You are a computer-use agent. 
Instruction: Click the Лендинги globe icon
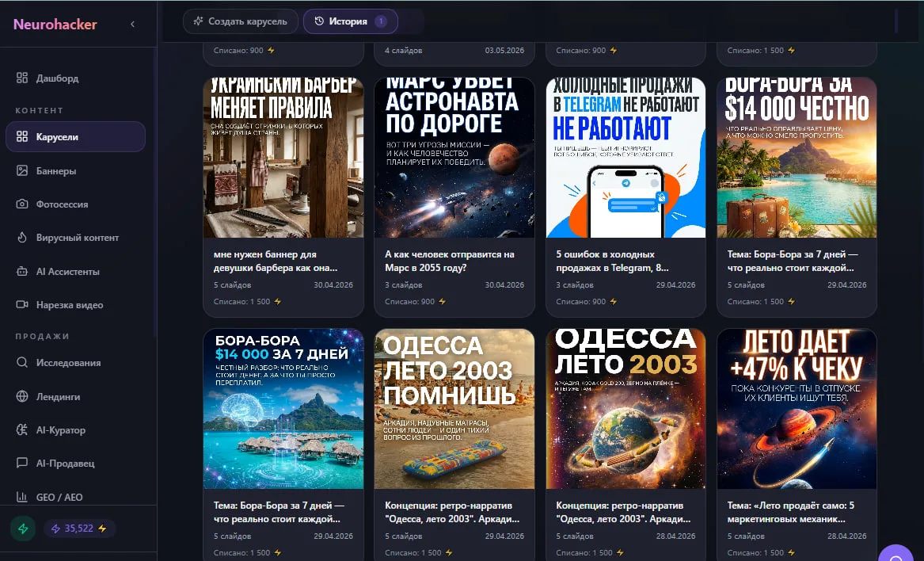coord(22,396)
